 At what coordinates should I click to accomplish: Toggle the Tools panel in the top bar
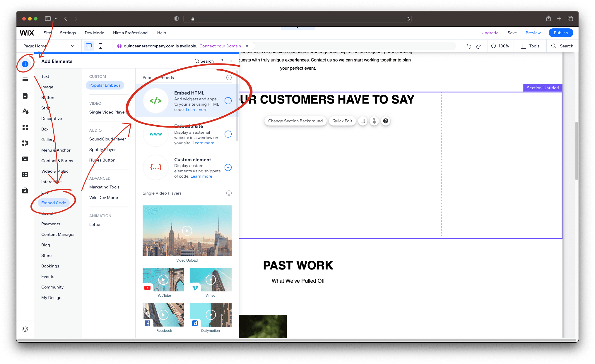coord(530,46)
